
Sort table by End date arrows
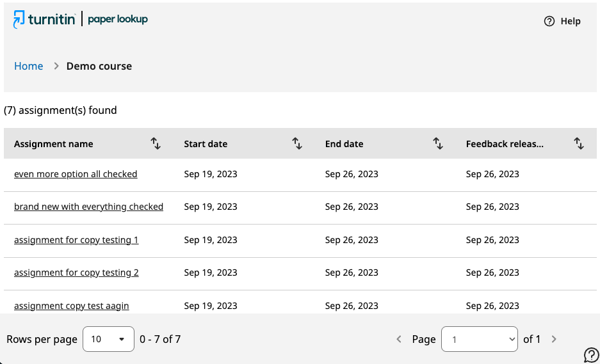click(438, 144)
